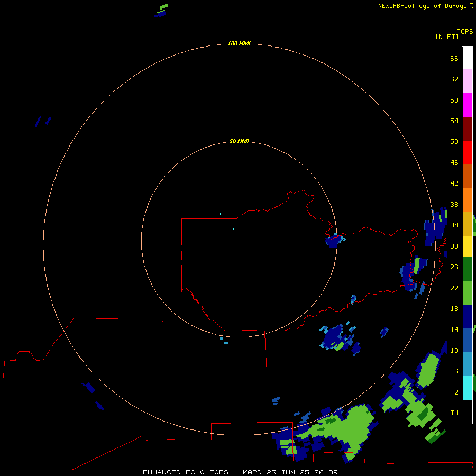476x476 pixels.
Task: Click the "22" scale value
Action: coord(454,288)
